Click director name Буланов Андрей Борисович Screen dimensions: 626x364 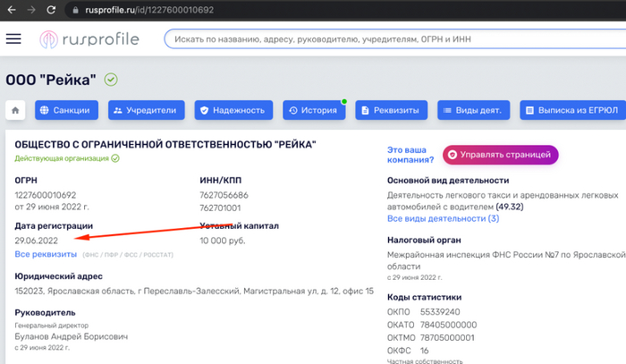click(71, 336)
